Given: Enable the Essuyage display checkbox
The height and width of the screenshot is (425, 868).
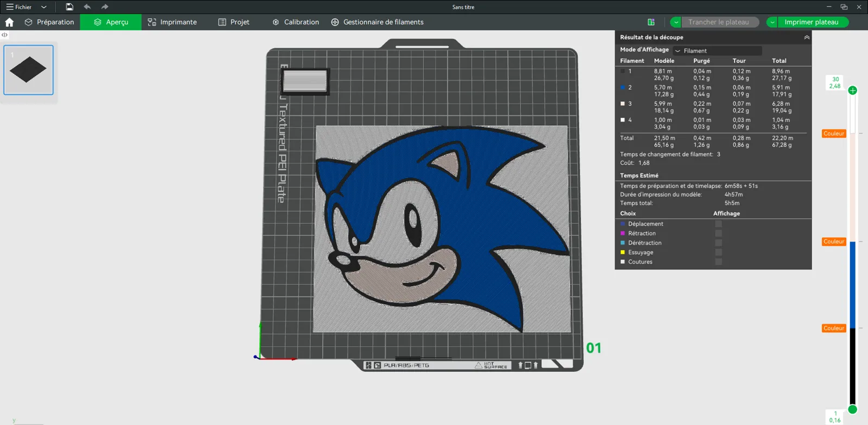Looking at the screenshot, I should click(x=718, y=253).
